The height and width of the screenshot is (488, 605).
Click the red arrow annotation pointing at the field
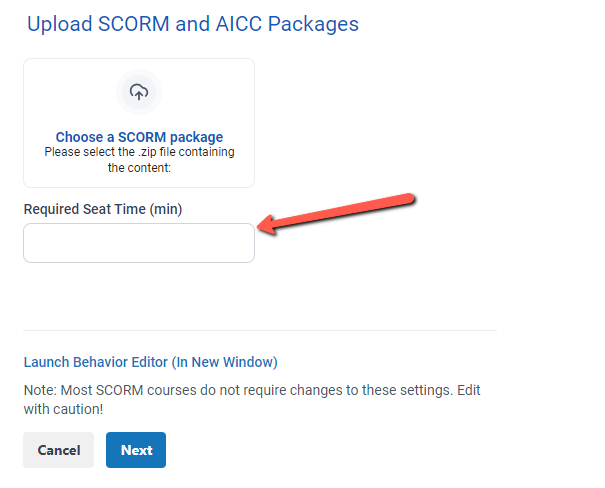(335, 213)
